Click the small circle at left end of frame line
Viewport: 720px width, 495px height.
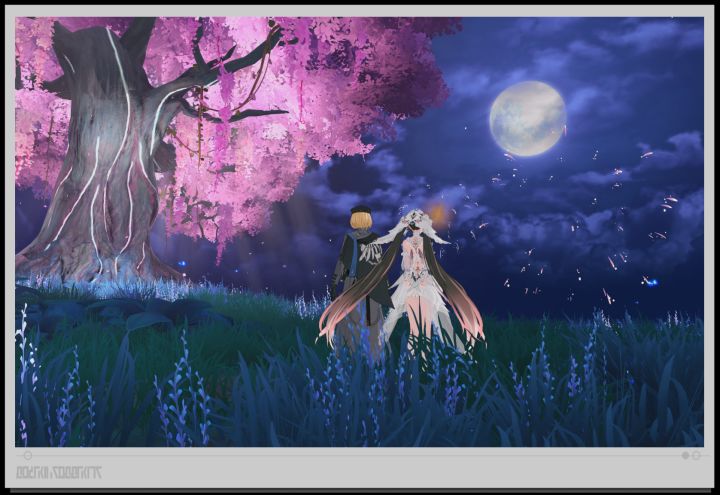tap(28, 456)
